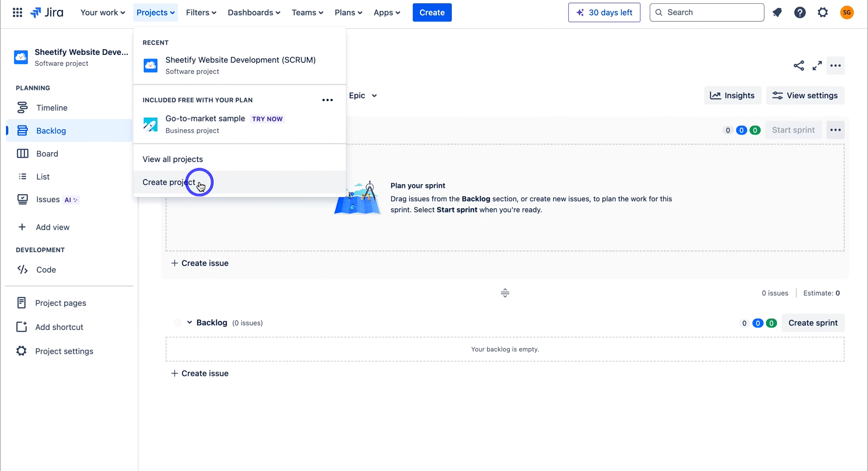This screenshot has width=868, height=471.
Task: Click the Sheetify project avatar in sidebar
Action: (x=21, y=57)
